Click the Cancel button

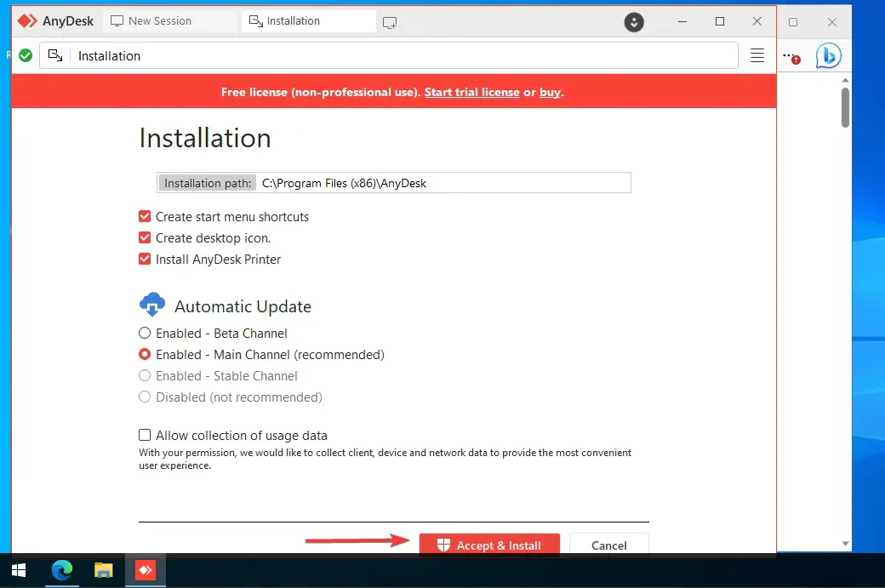609,545
